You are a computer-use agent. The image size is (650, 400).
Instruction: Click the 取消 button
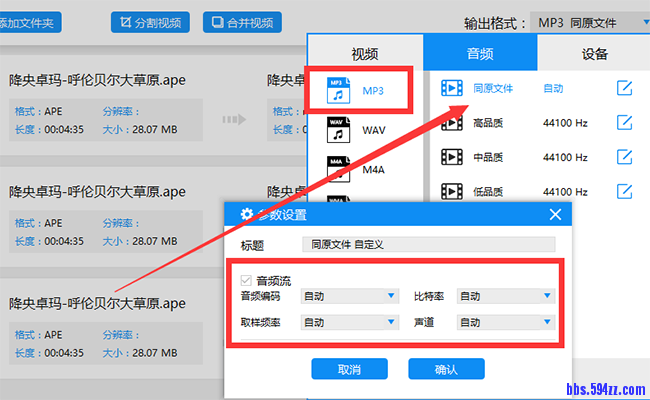349,369
